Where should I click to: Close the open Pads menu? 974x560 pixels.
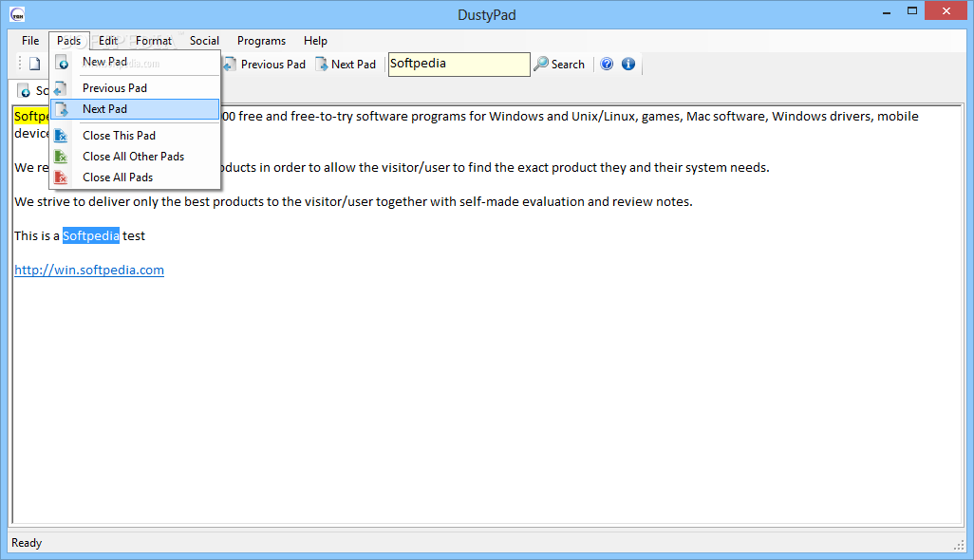[x=69, y=41]
